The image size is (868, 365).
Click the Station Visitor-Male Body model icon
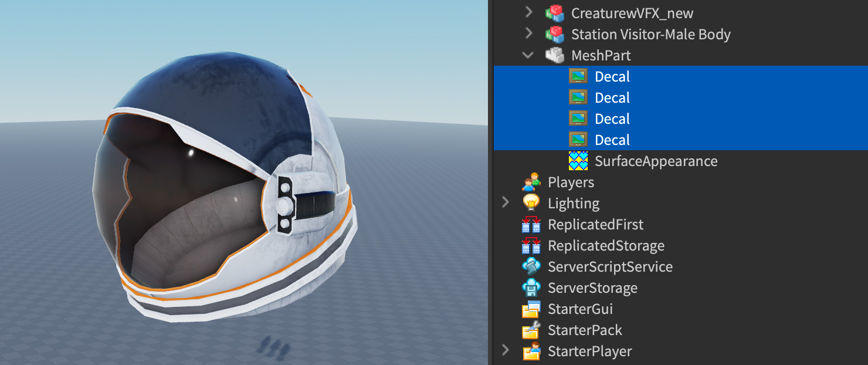click(554, 34)
